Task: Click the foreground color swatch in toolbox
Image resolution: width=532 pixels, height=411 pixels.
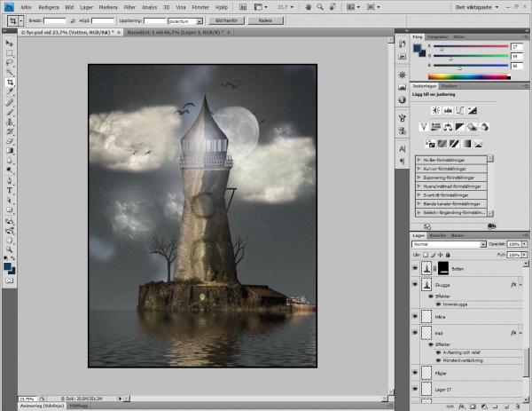Action: [7, 266]
